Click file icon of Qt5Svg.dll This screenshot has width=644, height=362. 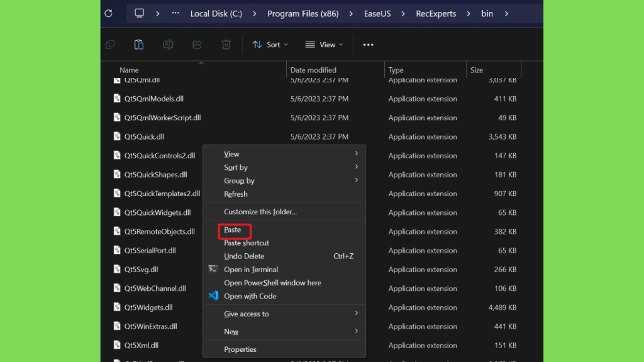coord(117,269)
